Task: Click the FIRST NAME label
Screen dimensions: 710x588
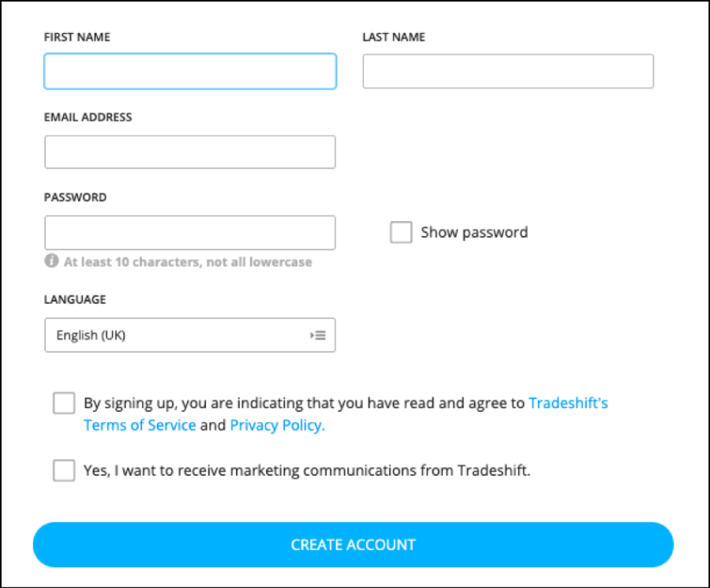Action: pos(77,37)
